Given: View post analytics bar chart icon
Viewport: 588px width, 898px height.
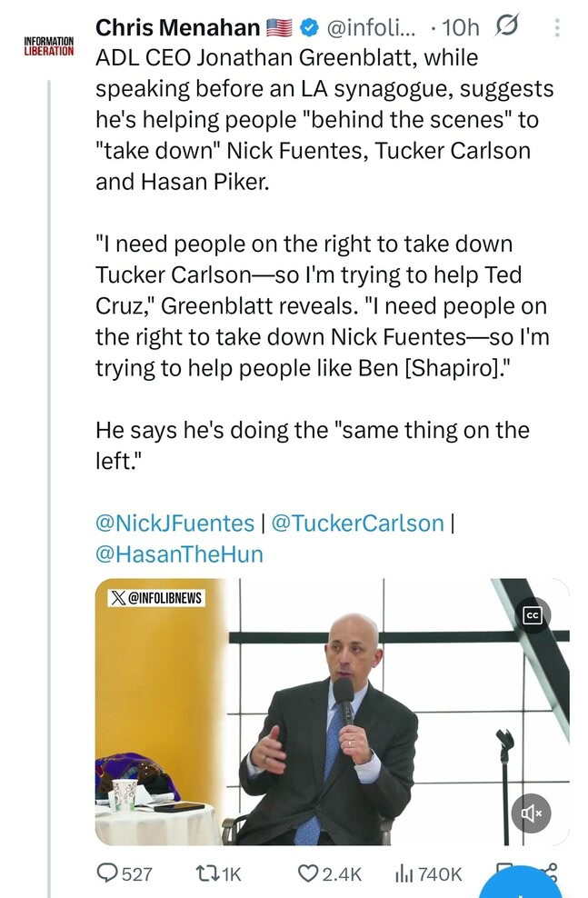Looking at the screenshot, I should [405, 873].
